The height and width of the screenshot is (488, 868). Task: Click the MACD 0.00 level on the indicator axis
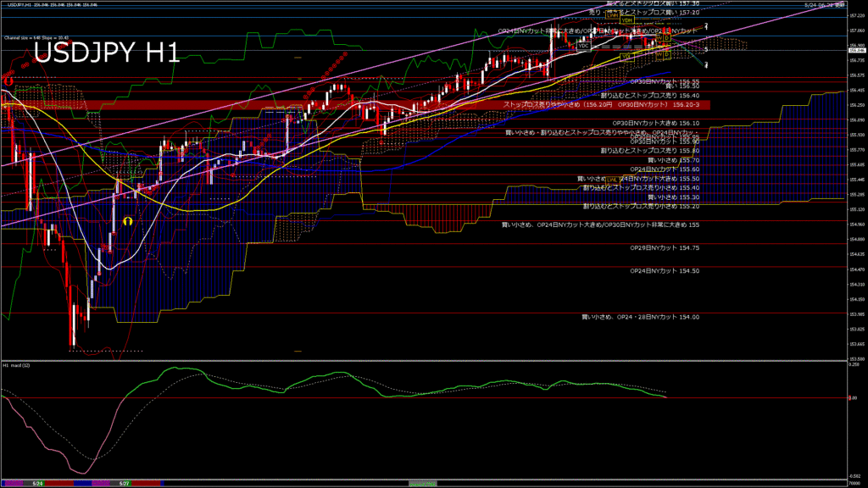(853, 398)
